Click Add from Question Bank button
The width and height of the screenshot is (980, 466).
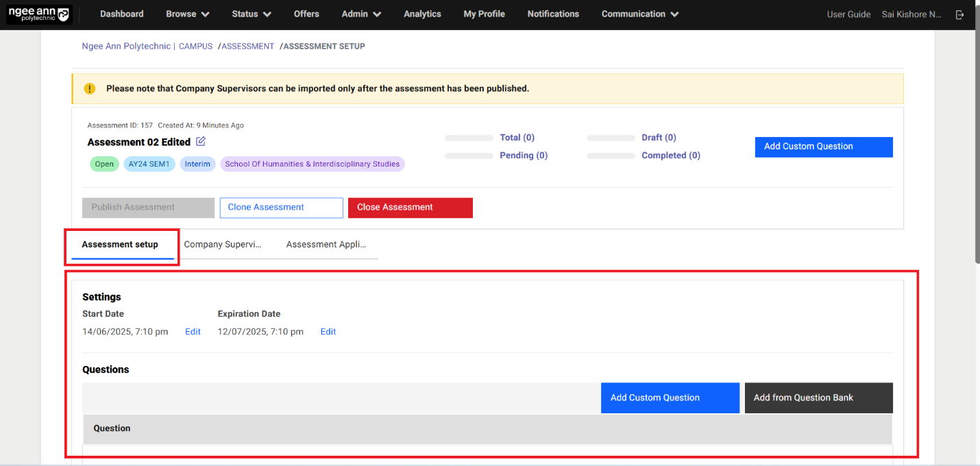[x=818, y=398]
